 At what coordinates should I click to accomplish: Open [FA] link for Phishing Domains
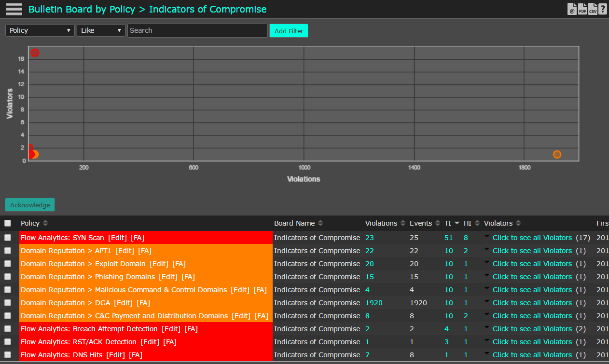click(x=188, y=277)
